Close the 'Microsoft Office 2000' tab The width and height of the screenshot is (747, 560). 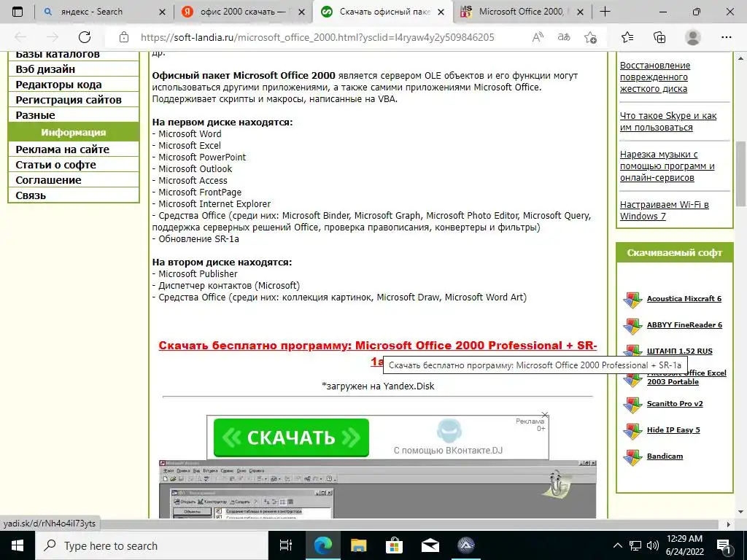[580, 12]
